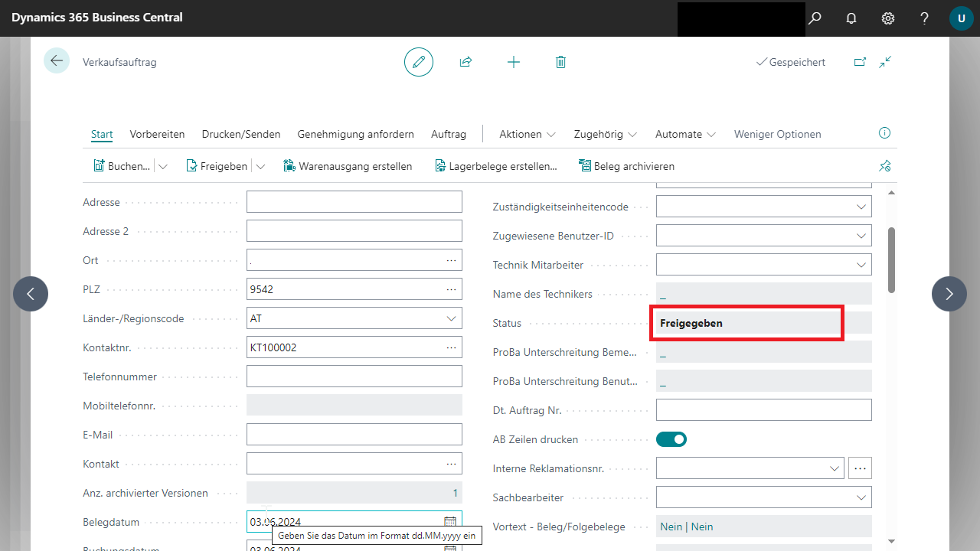Open the Drucken/Senden tab

tap(241, 134)
